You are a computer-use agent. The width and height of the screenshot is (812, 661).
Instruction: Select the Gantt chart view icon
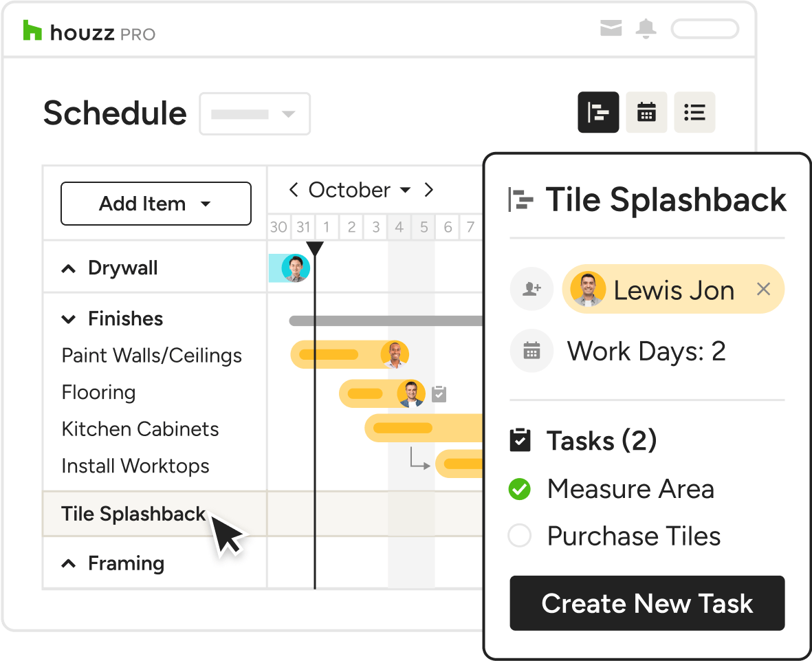(x=597, y=112)
